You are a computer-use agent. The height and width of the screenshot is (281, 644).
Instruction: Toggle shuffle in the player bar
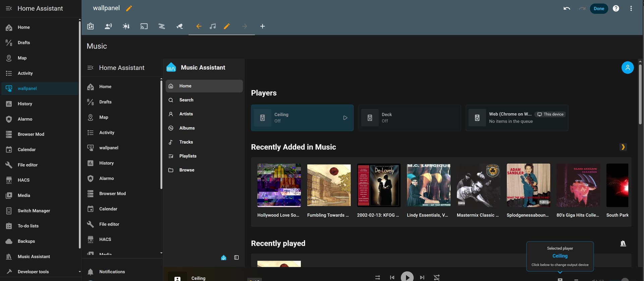point(377,277)
